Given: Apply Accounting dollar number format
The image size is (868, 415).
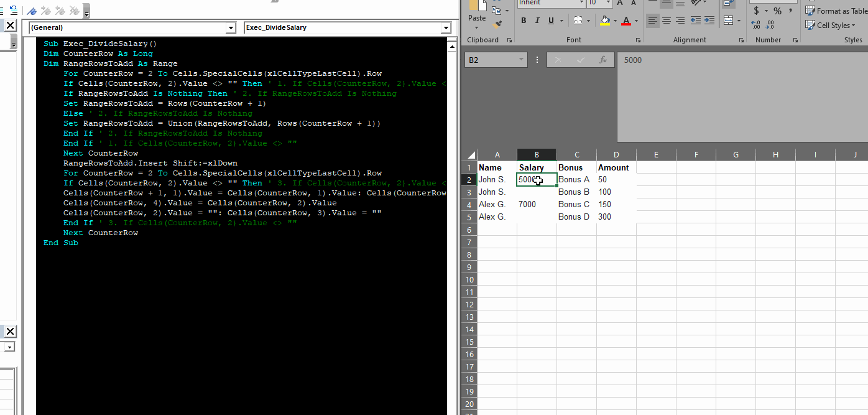Looking at the screenshot, I should 756,11.
